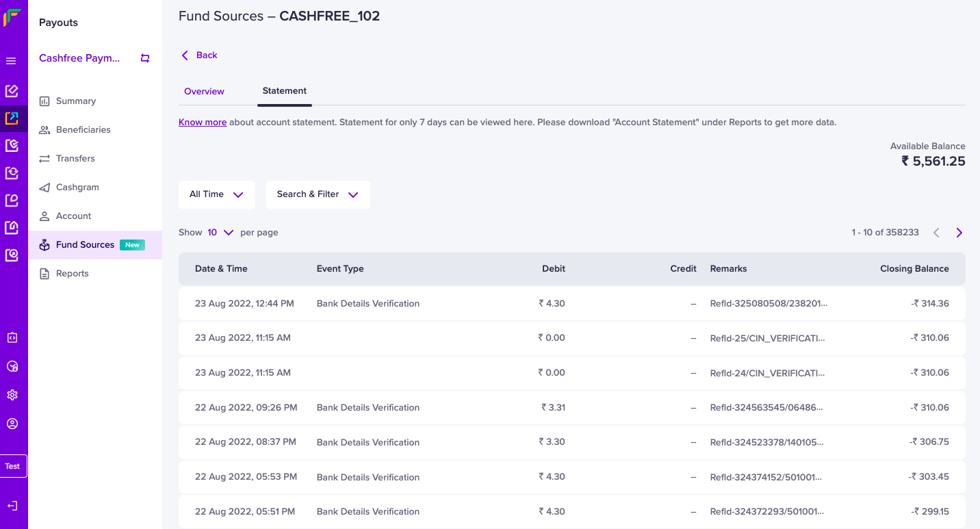The image size is (980, 529).
Task: Click the Date & Time column header
Action: 221,269
